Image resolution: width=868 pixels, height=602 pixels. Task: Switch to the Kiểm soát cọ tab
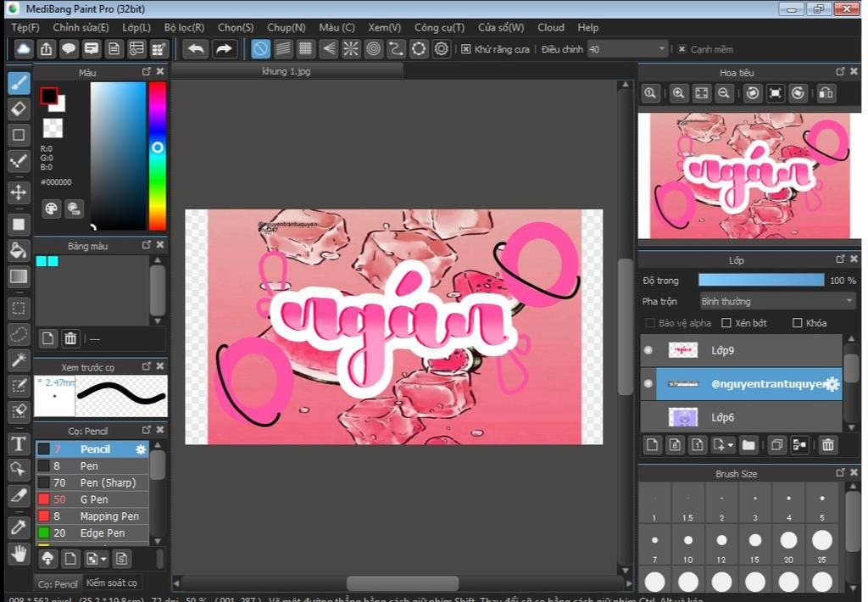pyautogui.click(x=111, y=582)
